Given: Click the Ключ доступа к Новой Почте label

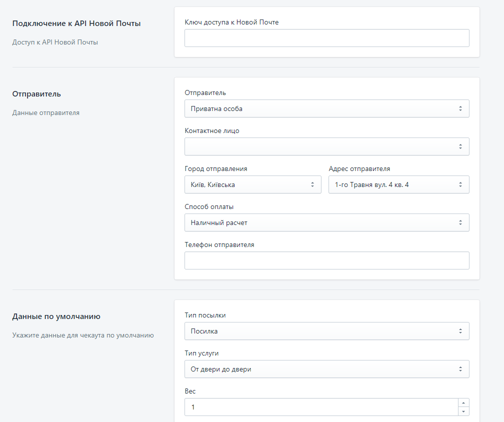Looking at the screenshot, I should [231, 22].
